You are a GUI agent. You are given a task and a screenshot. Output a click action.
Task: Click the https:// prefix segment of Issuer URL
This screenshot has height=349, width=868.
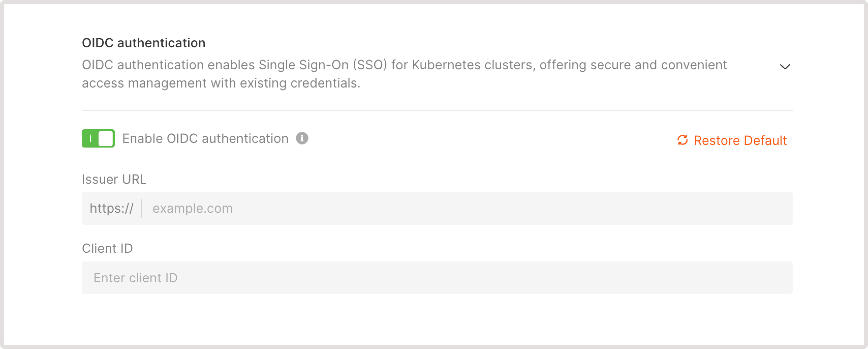(x=112, y=208)
